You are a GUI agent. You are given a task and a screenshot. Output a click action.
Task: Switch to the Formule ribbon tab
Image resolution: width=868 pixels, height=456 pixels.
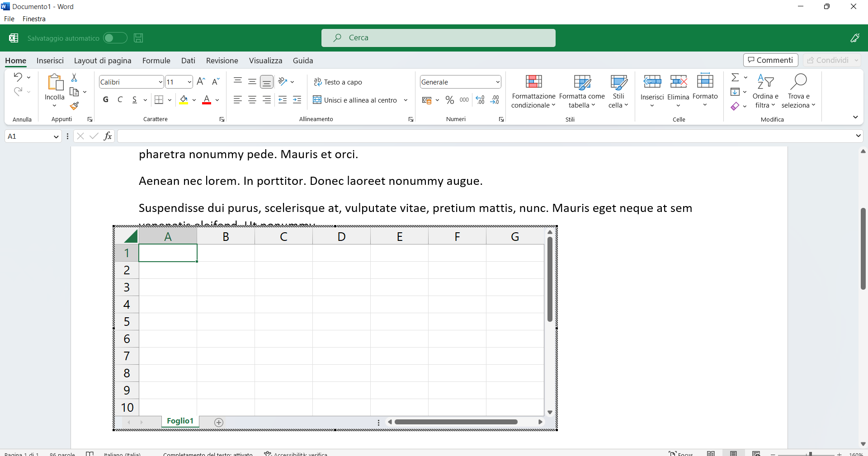point(156,60)
